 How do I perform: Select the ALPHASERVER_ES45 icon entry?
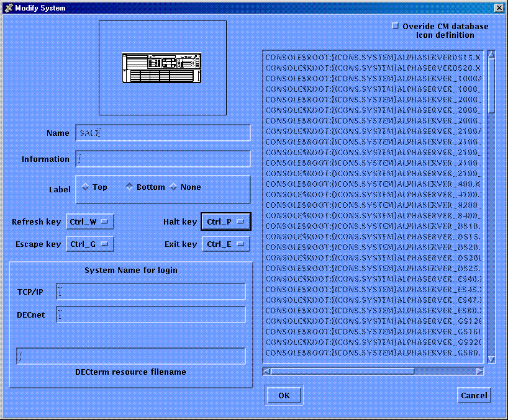(x=373, y=289)
